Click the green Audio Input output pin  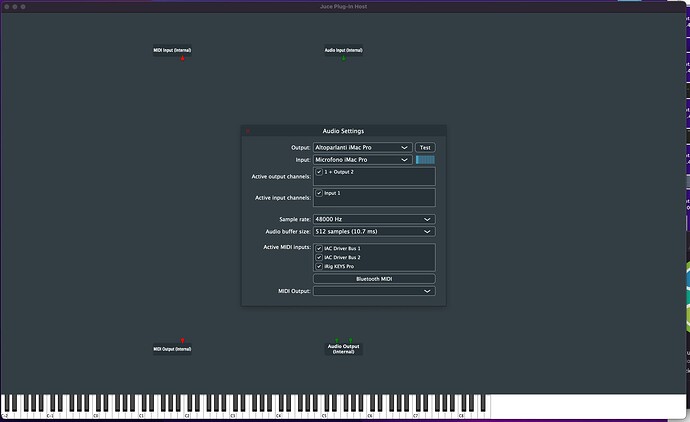pyautogui.click(x=344, y=58)
